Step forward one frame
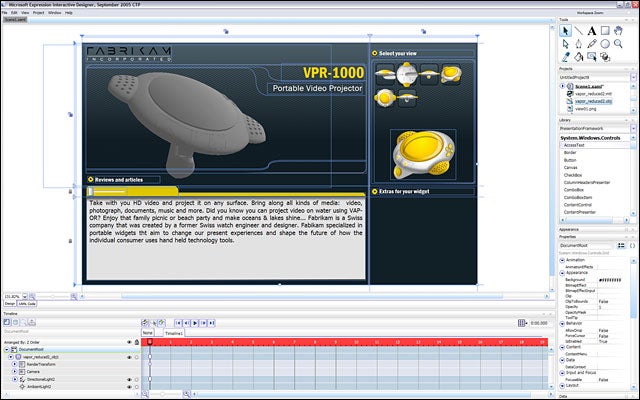Screen dimensions: 640x400 pos(203,323)
